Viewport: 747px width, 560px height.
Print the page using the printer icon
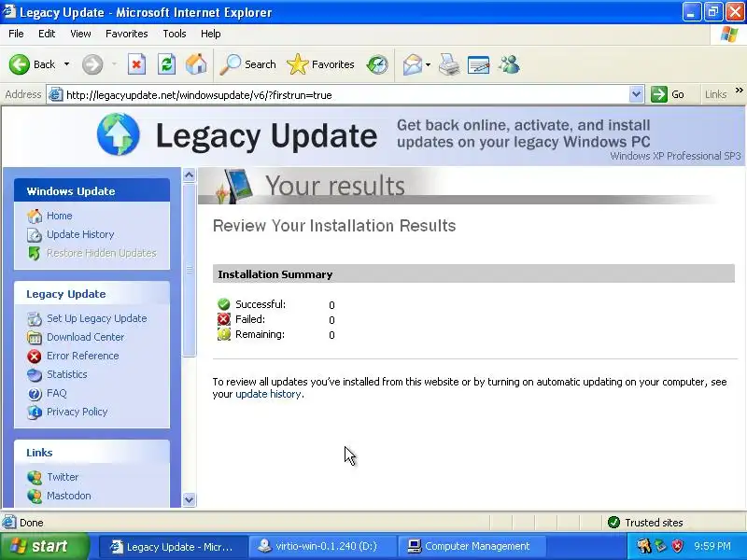click(x=449, y=64)
